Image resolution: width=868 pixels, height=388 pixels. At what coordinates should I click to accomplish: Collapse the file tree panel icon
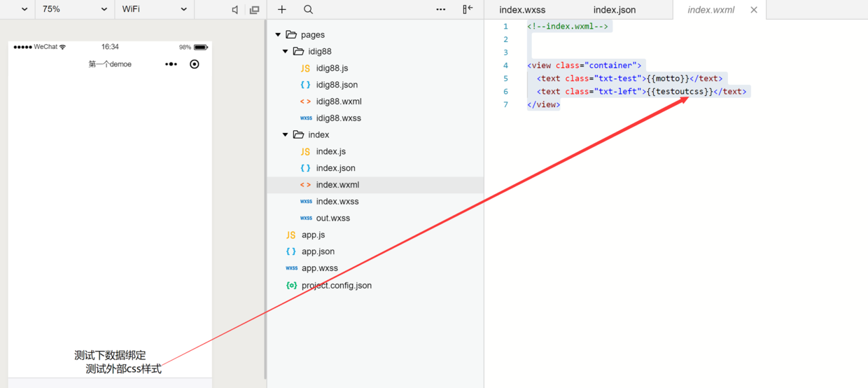[x=468, y=10]
